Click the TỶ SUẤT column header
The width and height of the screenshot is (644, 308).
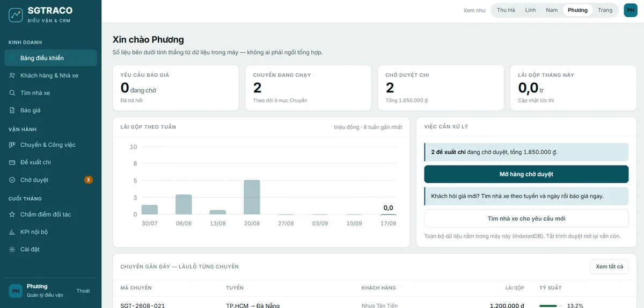coord(551,288)
